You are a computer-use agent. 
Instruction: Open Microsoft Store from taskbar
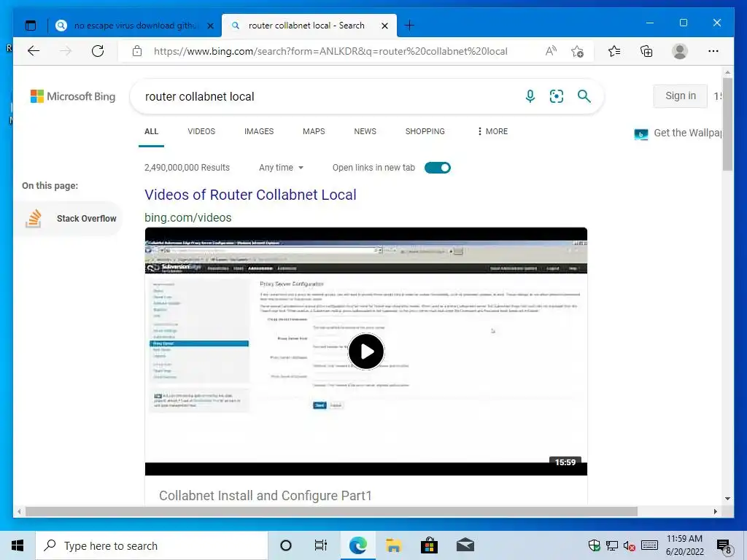point(429,545)
